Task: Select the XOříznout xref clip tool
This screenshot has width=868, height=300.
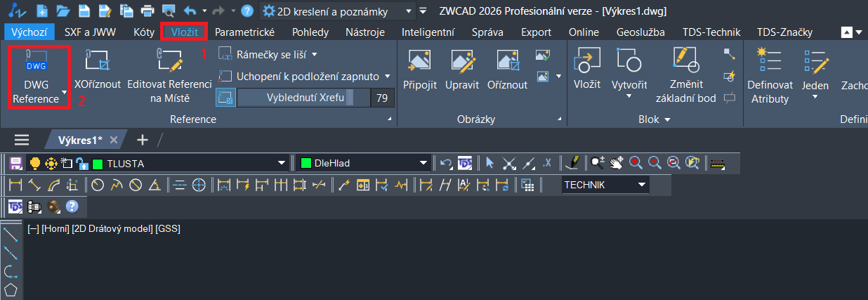Action: [x=98, y=70]
